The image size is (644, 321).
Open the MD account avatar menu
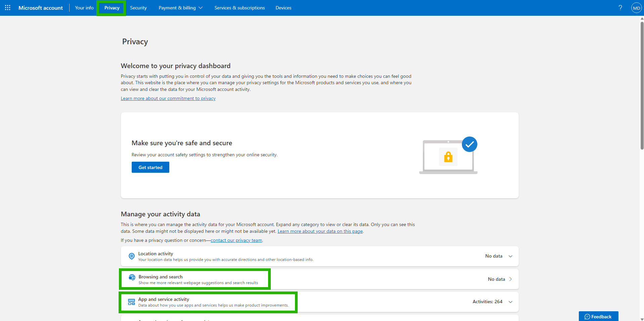(636, 8)
